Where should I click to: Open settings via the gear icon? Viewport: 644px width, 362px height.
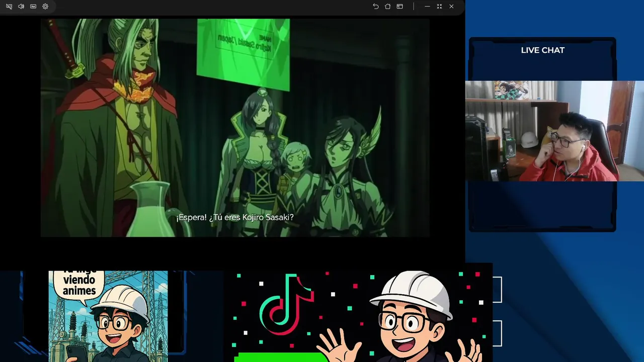[x=45, y=7]
